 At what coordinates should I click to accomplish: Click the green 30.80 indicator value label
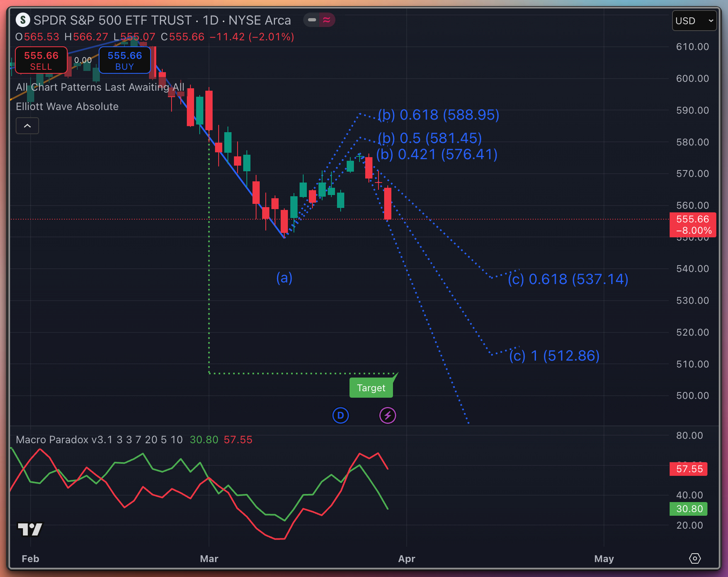(x=688, y=509)
